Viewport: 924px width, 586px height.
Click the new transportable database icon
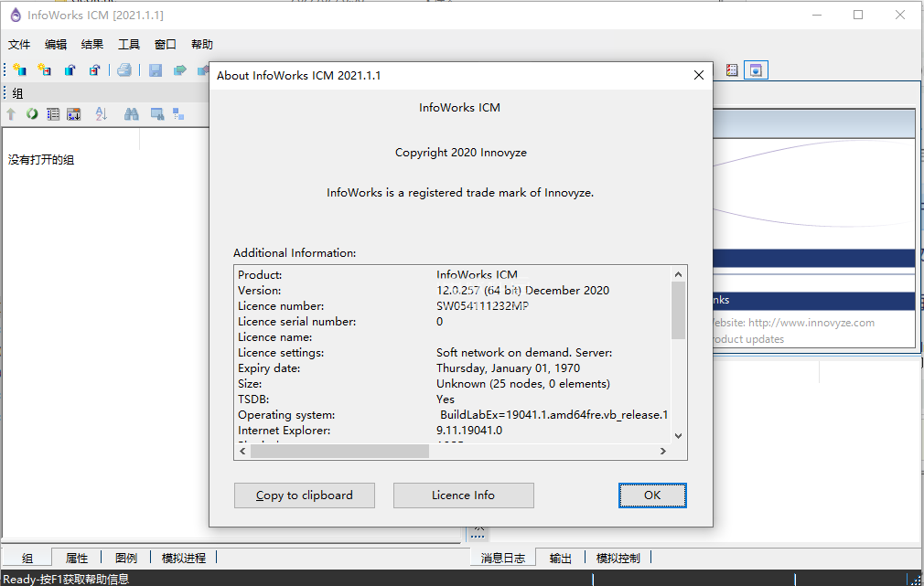(44, 70)
